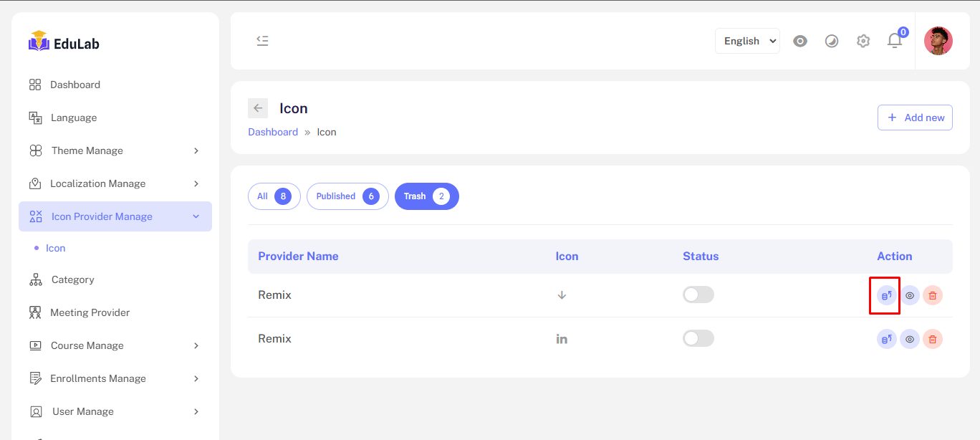Collapse sidebar using the menu icon

coord(262,41)
